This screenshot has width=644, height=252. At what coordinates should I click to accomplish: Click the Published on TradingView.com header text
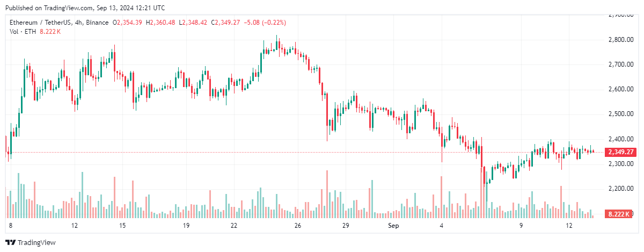pos(85,8)
